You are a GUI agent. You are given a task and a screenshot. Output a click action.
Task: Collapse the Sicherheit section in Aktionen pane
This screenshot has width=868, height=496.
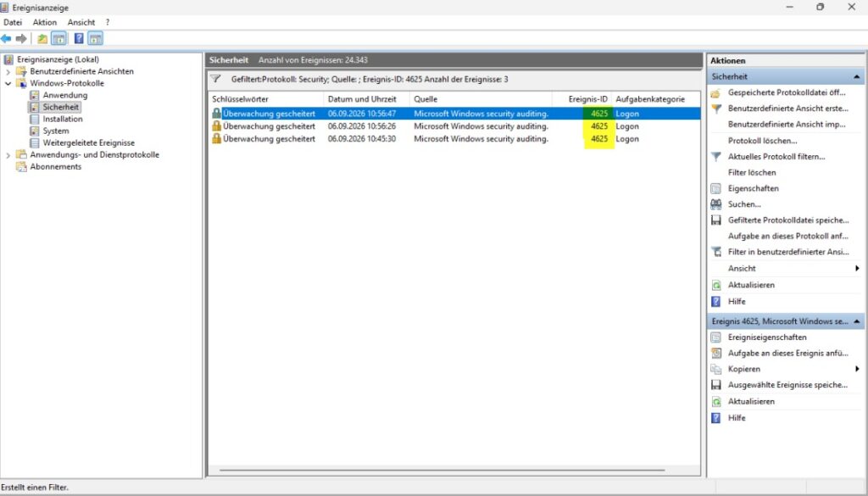pyautogui.click(x=856, y=76)
